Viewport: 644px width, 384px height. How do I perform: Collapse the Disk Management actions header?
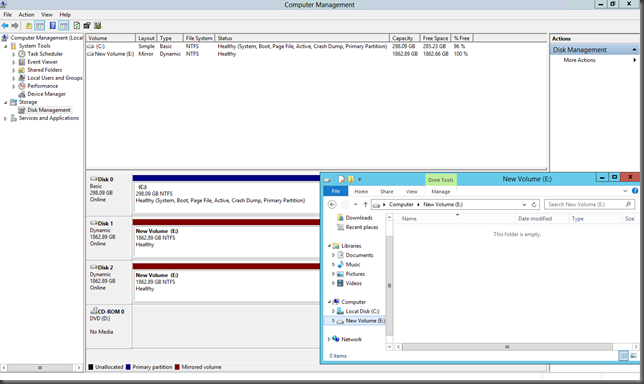[x=634, y=50]
